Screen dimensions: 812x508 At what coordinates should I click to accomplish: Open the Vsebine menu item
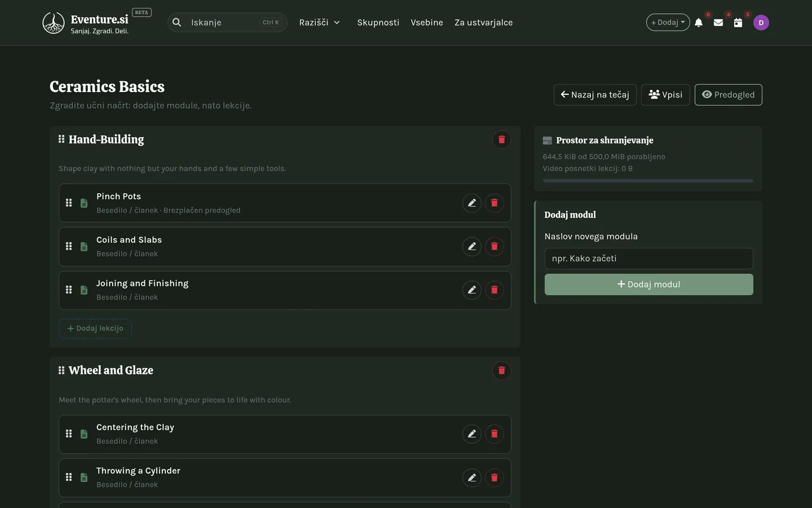[x=427, y=23]
